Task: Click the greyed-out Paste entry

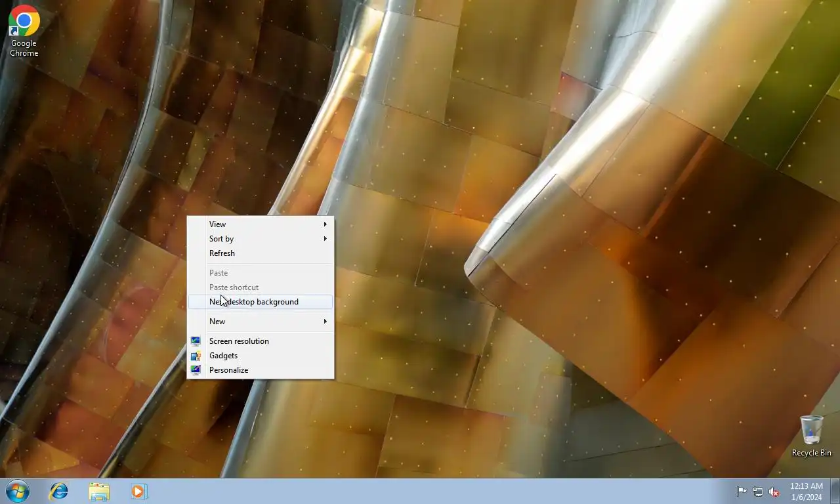Action: (x=261, y=273)
